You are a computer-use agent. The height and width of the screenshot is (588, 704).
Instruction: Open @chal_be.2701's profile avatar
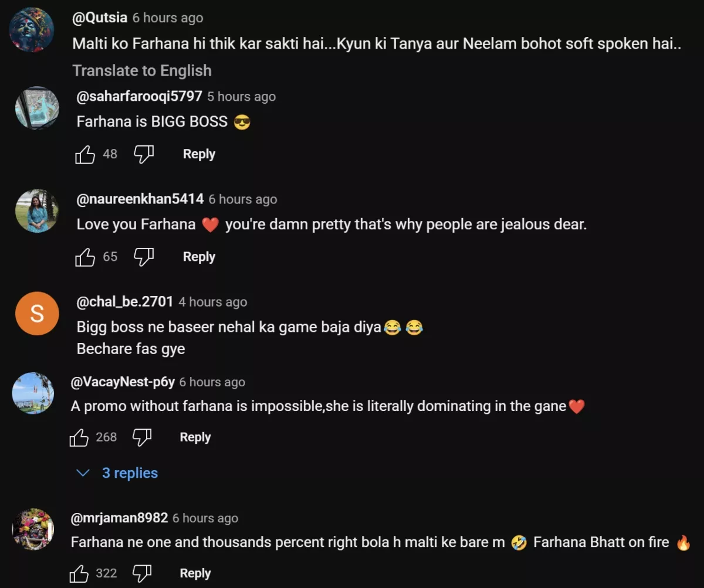coord(37,314)
